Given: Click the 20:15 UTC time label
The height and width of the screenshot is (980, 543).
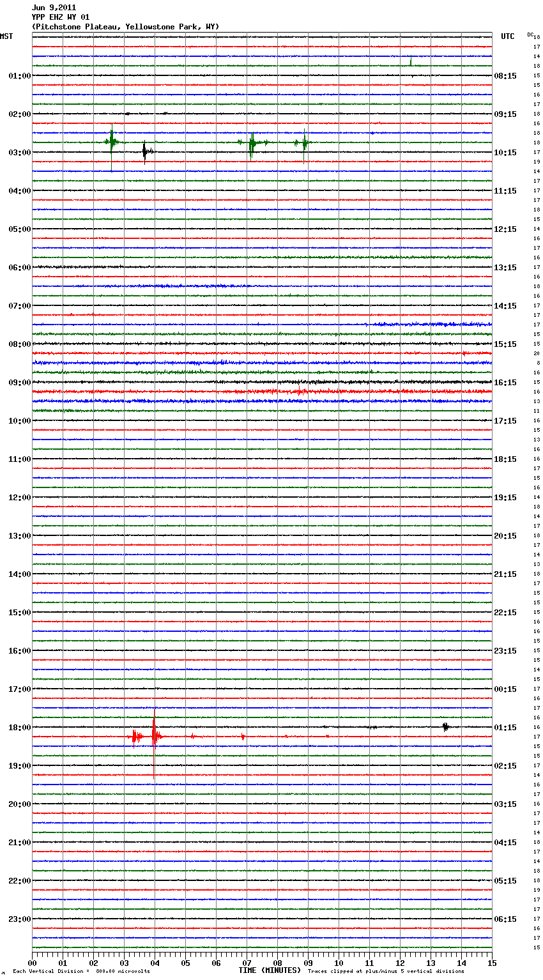Looking at the screenshot, I should pos(505,536).
